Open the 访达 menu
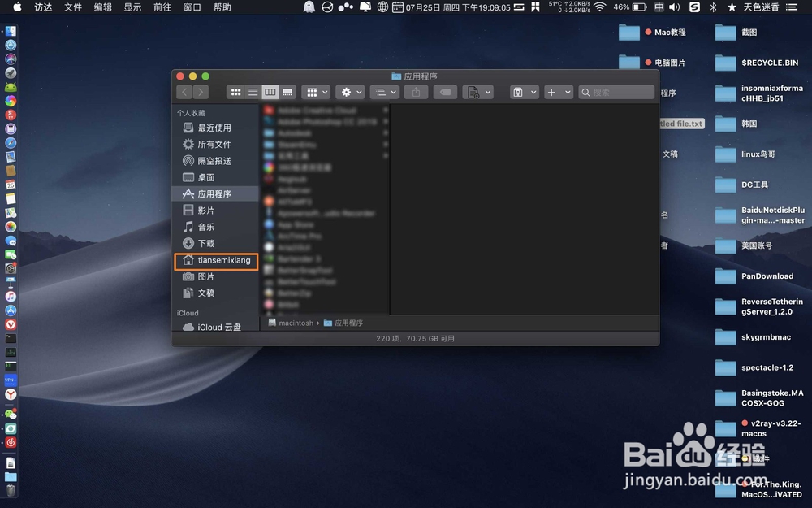Viewport: 812px width, 508px height. [43, 7]
